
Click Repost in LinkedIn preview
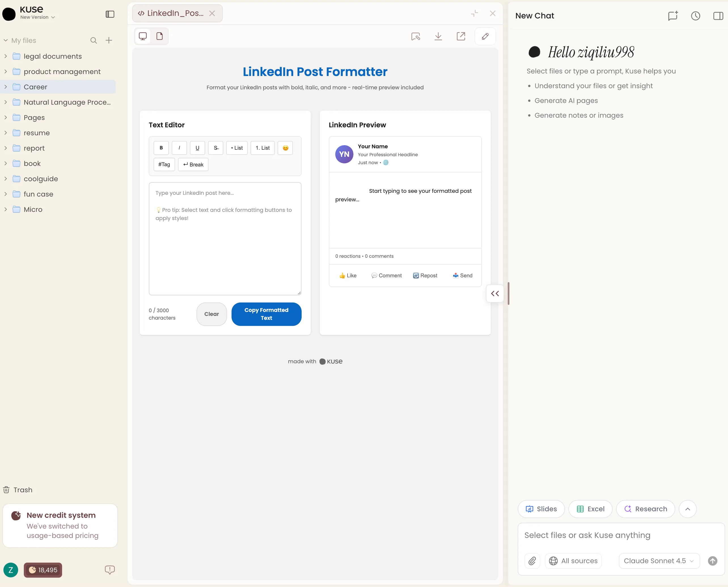click(x=425, y=276)
